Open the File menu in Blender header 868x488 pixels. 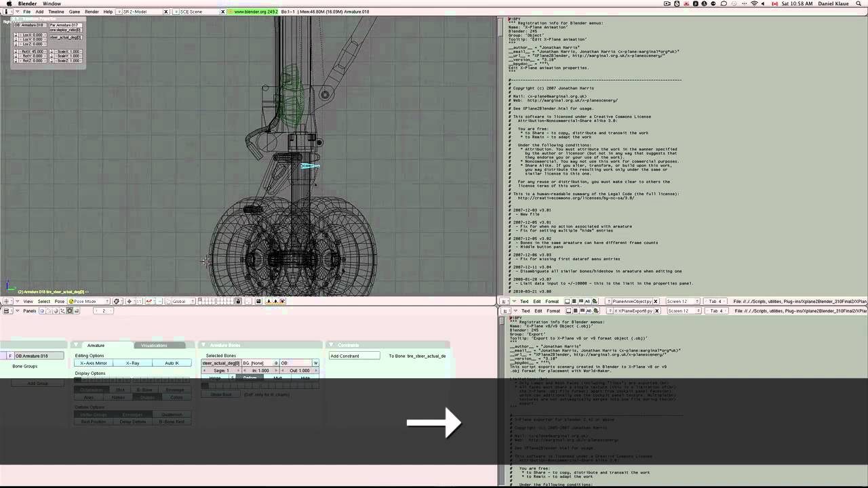(26, 12)
